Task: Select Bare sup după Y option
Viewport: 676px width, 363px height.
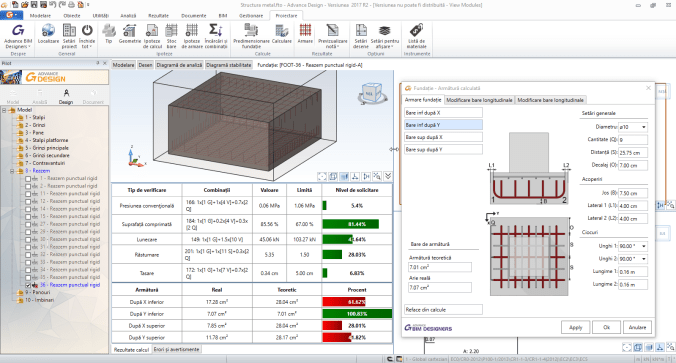Action: click(443, 150)
